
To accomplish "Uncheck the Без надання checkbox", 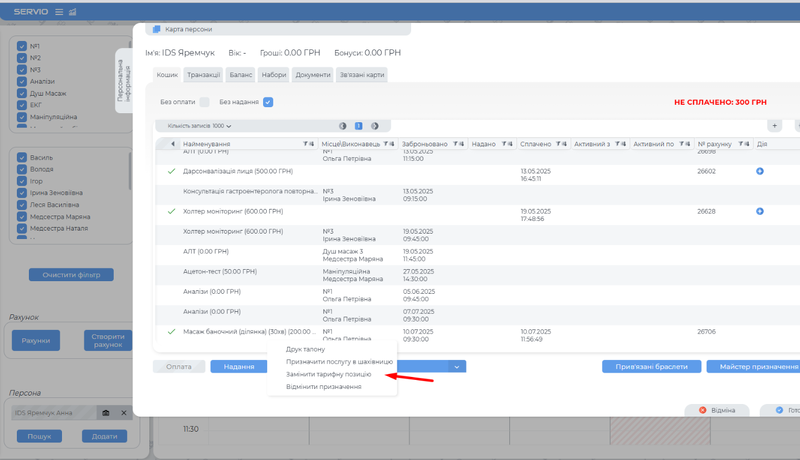I will pos(268,102).
